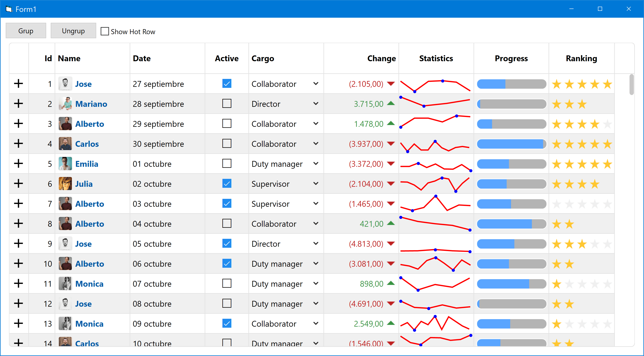
Task: Click Mariano's avatar photo
Action: tap(65, 104)
